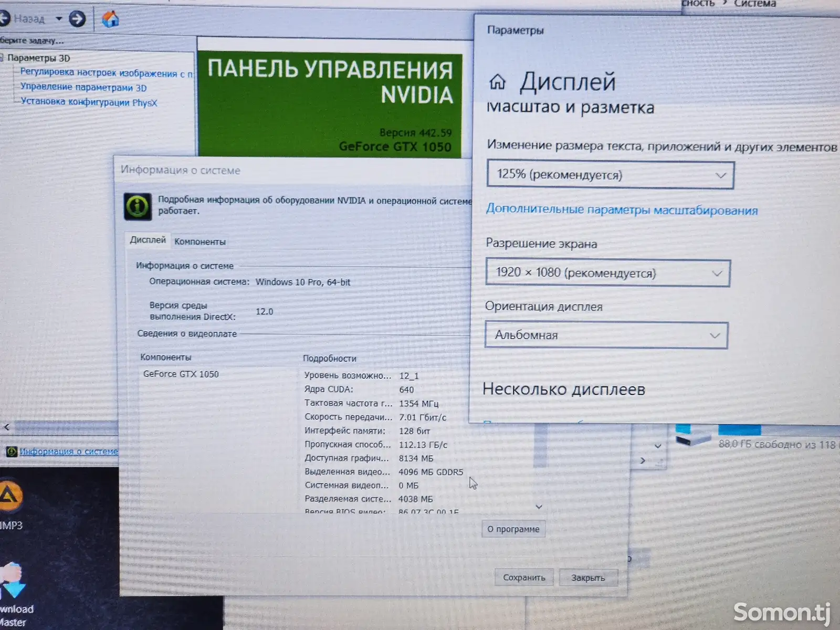The height and width of the screenshot is (630, 840).
Task: Open the AIMP3 desktop icon
Action: [x=9, y=496]
